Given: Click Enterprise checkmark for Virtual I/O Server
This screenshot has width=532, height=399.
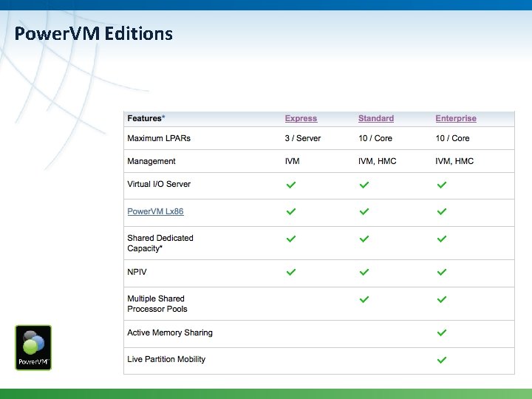Looking at the screenshot, I should [442, 185].
